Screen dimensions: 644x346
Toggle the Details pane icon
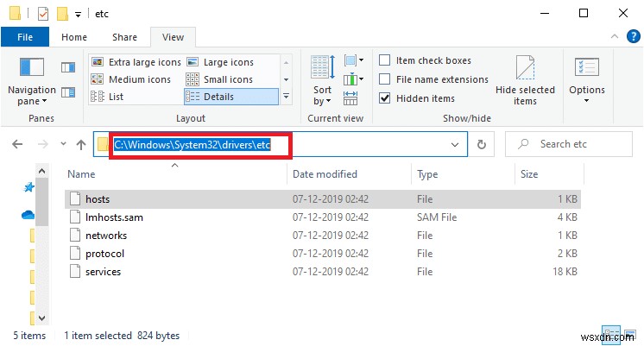(68, 92)
